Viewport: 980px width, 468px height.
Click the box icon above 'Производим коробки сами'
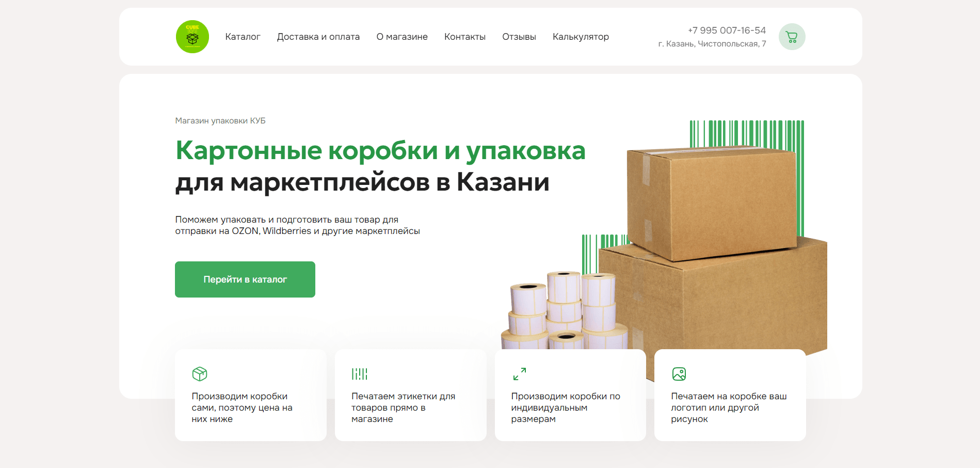(x=200, y=373)
